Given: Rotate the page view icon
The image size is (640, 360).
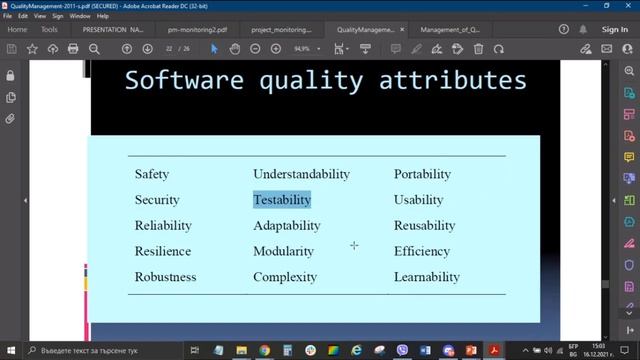Looking at the screenshot, I should point(499,49).
